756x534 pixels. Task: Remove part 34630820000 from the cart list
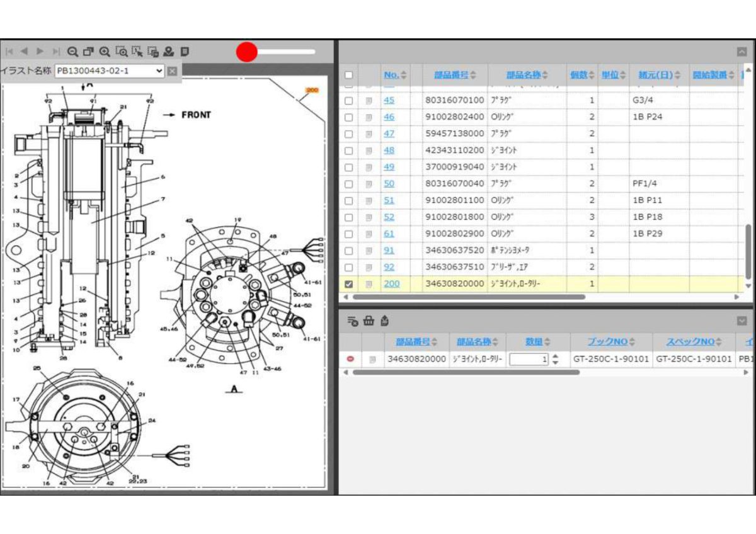click(350, 359)
